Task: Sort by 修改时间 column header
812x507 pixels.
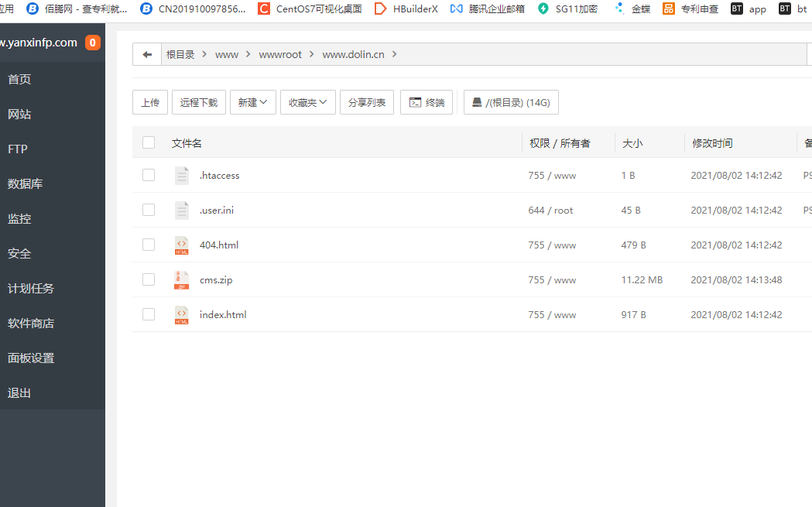Action: 712,143
